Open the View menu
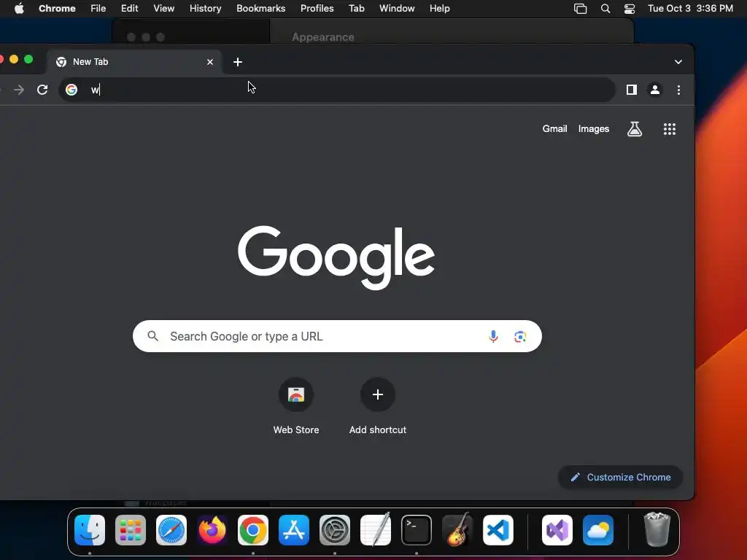This screenshot has width=747, height=560. click(164, 8)
